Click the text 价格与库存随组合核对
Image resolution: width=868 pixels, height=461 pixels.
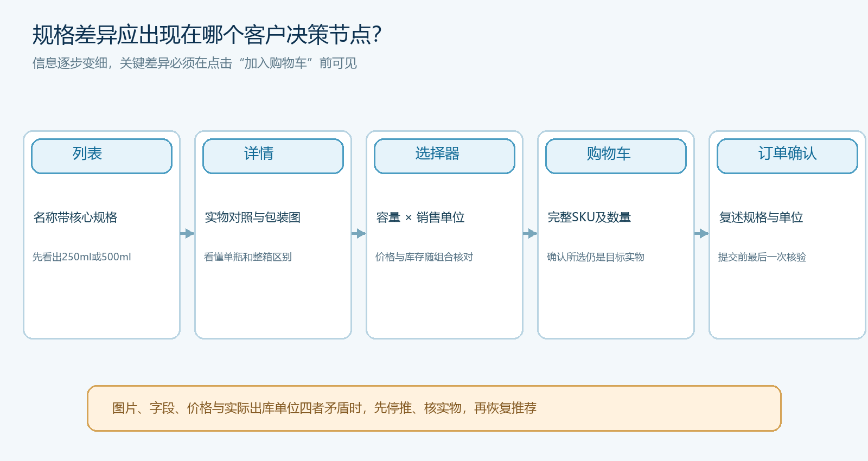coord(424,257)
